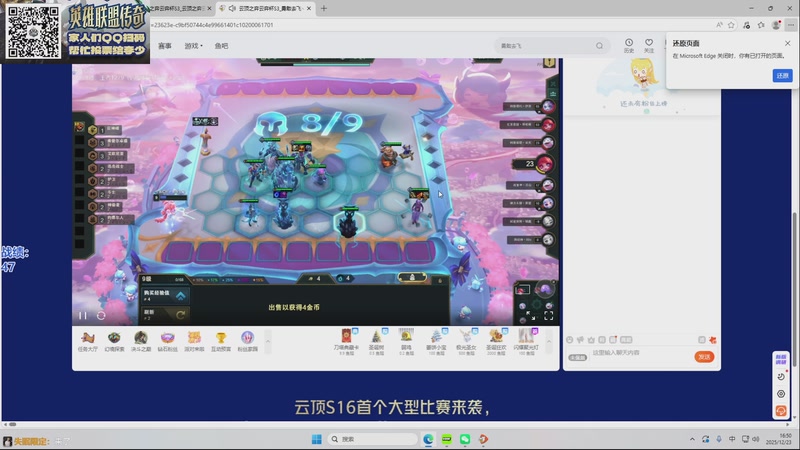This screenshot has width=800, height=450.
Task: Open the 互动预言 trophy icon
Action: pos(221,341)
